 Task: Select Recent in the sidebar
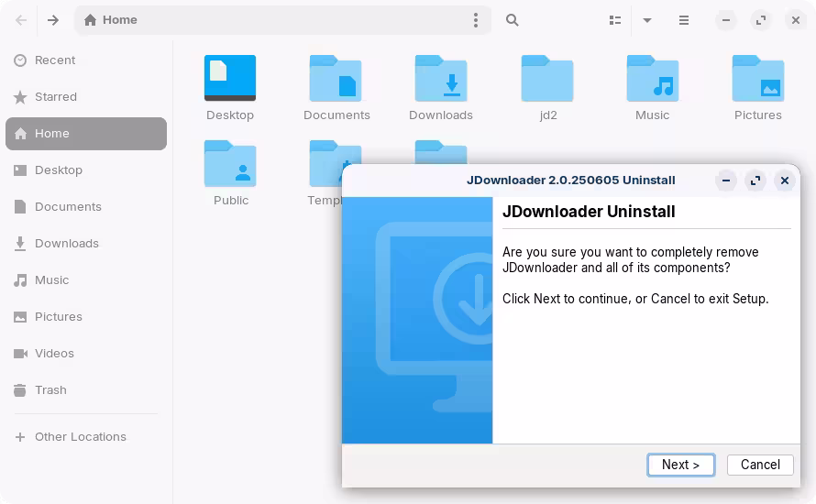pos(55,60)
